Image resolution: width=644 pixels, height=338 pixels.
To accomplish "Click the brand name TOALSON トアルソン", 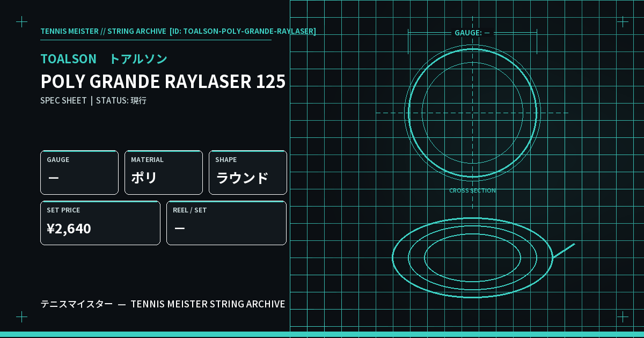I will tap(104, 59).
